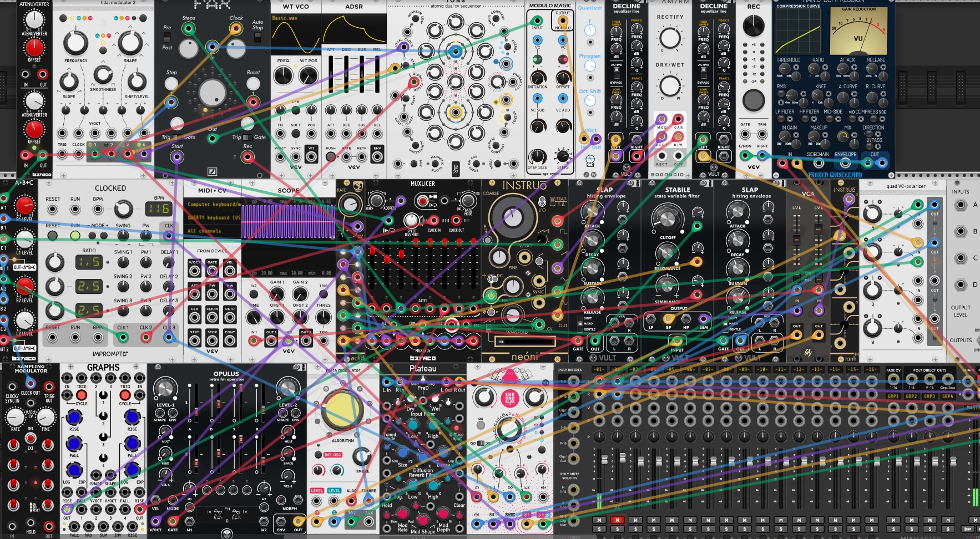Toggle the Pre/Post switch on the sampler
Viewport: 980px width, 539px height.
point(166,38)
